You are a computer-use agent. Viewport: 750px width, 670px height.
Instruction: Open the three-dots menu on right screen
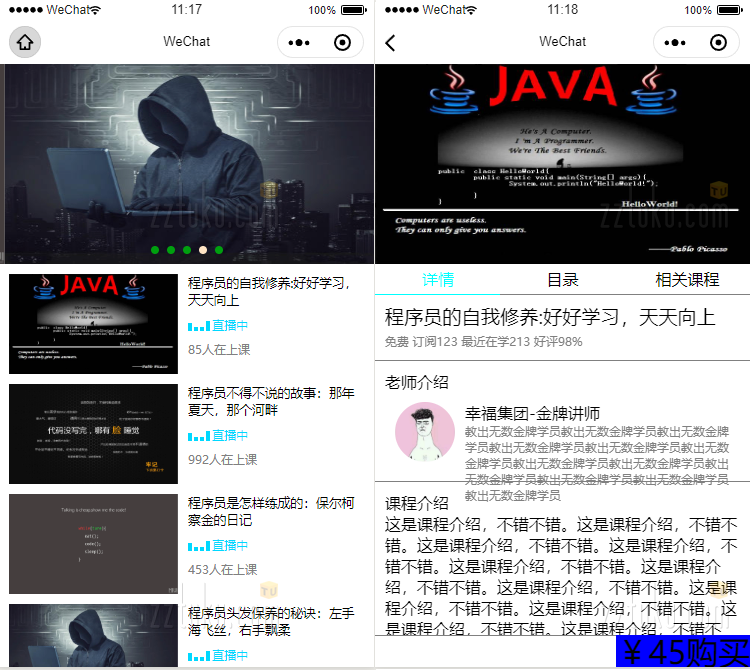(675, 42)
